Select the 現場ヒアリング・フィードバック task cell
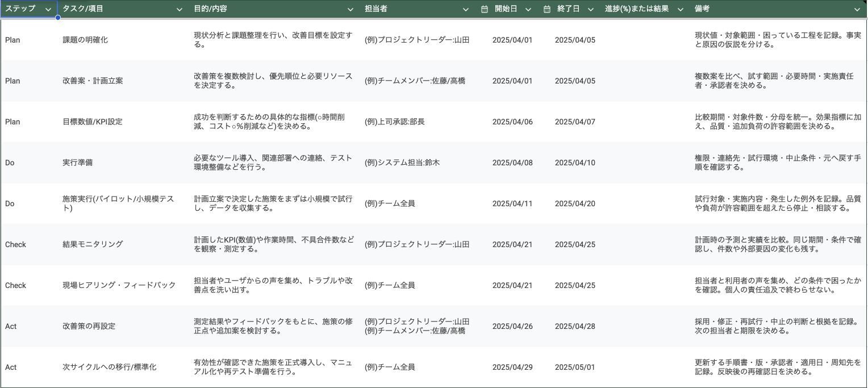This screenshot has height=388, width=868. coord(123,285)
